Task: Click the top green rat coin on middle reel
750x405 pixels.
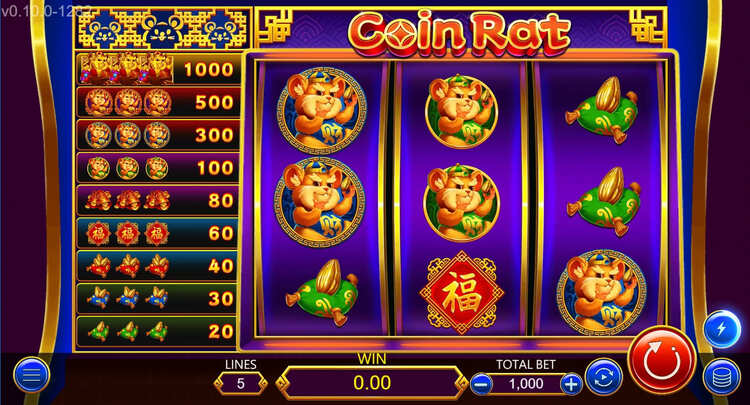Action: pos(462,111)
